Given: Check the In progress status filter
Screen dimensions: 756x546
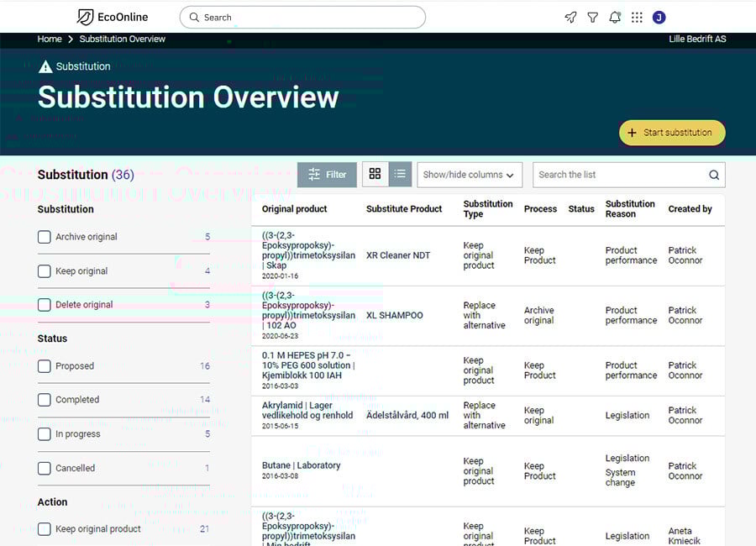Looking at the screenshot, I should (45, 434).
